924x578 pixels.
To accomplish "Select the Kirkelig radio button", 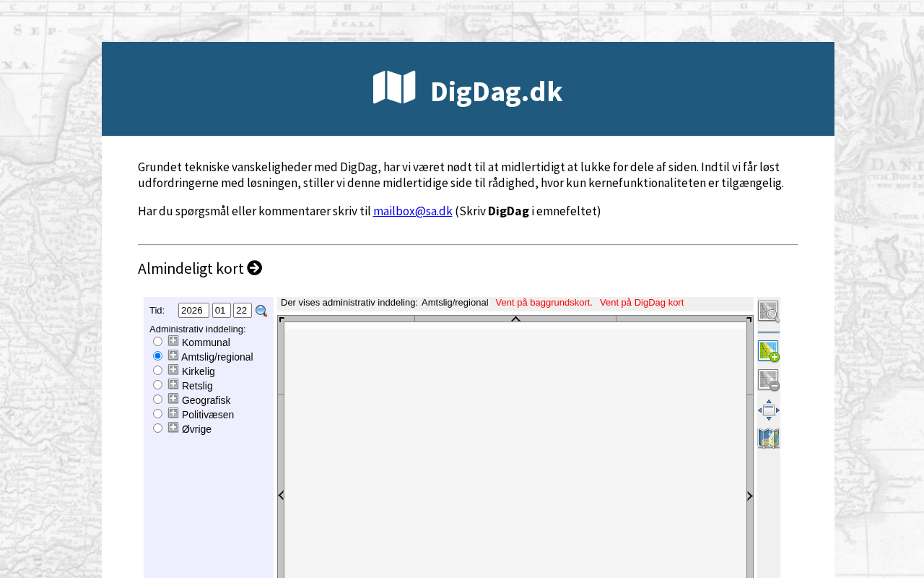I will coord(158,371).
